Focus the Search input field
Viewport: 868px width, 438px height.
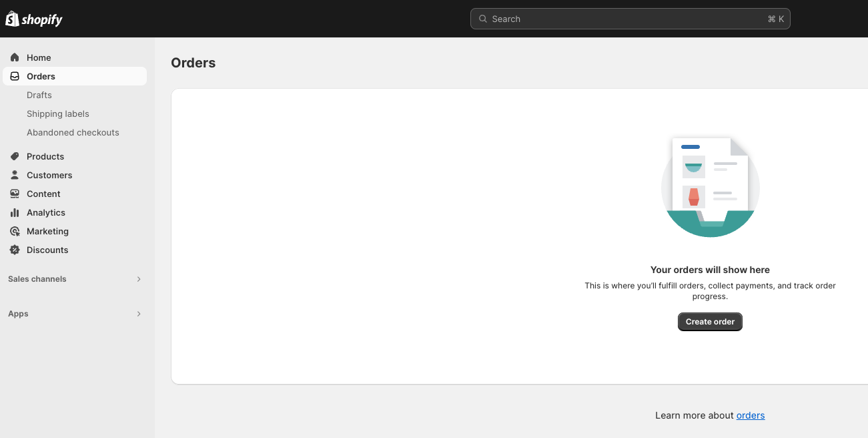point(627,19)
